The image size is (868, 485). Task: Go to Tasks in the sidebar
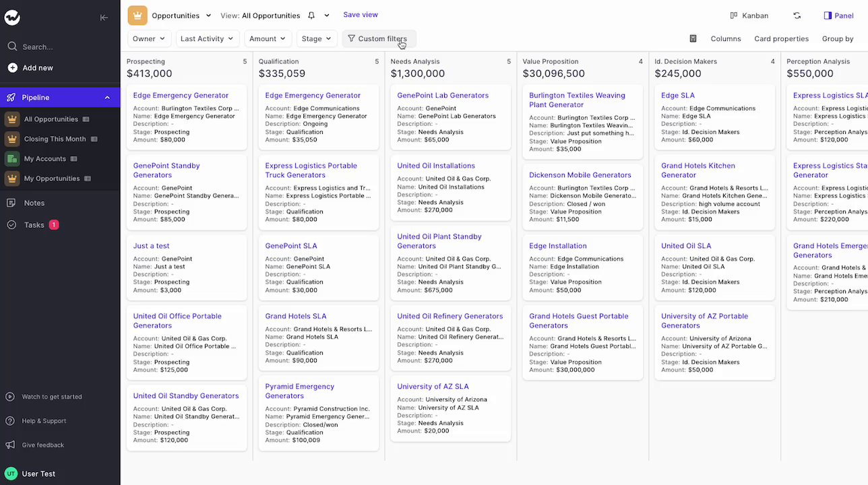click(x=34, y=225)
